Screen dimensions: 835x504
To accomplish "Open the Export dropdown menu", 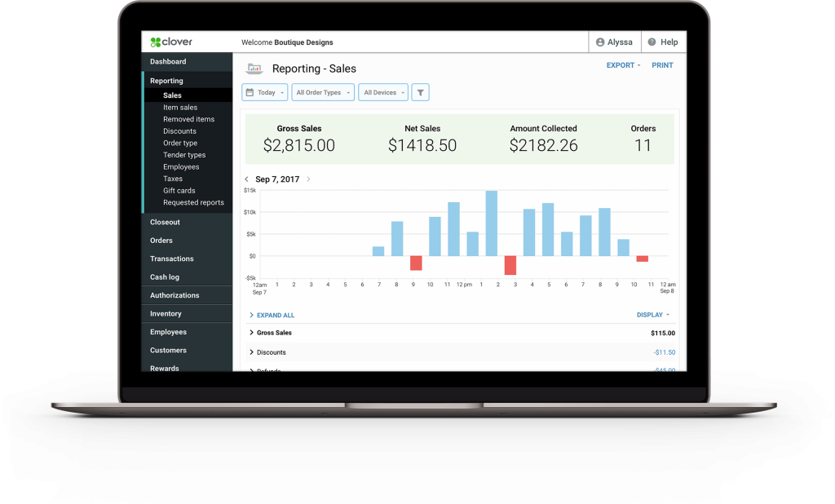I will click(623, 65).
